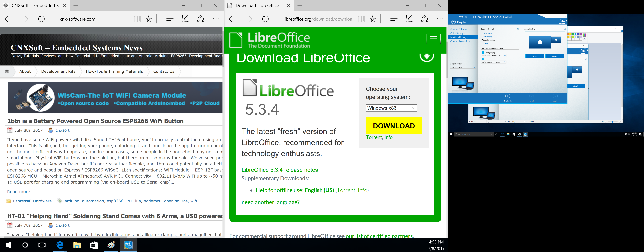The height and width of the screenshot is (252, 644).
Task: Click the zoom slider in Paint status bar
Action: click(612, 122)
